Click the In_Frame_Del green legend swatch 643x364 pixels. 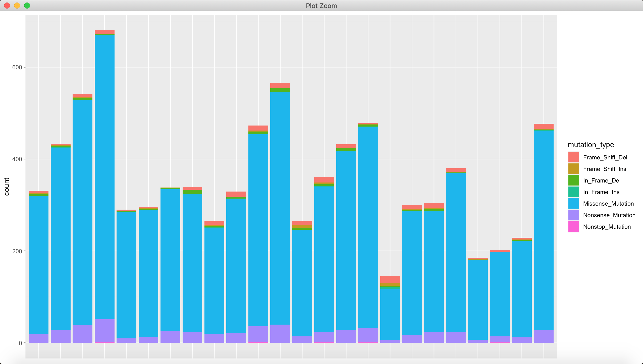click(574, 180)
